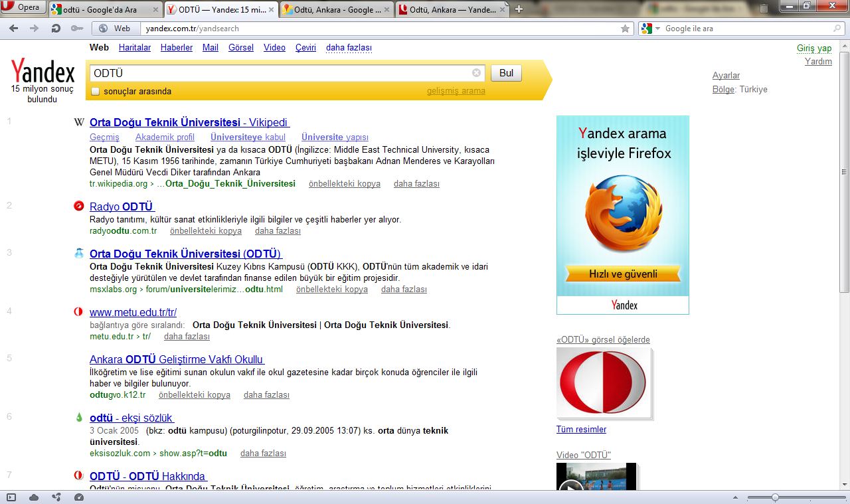The image size is (850, 504).
Task: Click the browser forward arrow
Action: click(x=35, y=29)
